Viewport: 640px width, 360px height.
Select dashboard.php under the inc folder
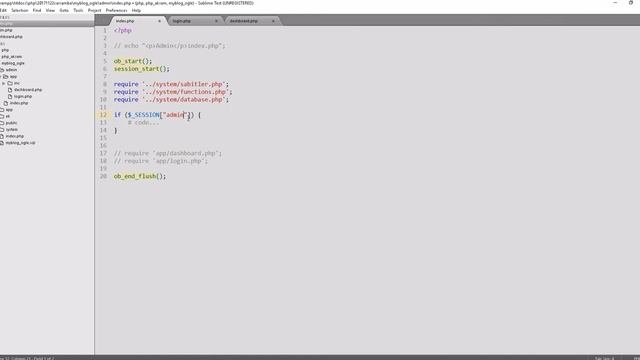point(28,90)
